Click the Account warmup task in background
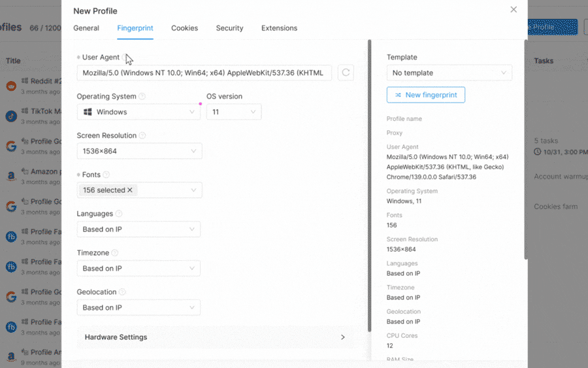This screenshot has width=588, height=368. [x=561, y=176]
